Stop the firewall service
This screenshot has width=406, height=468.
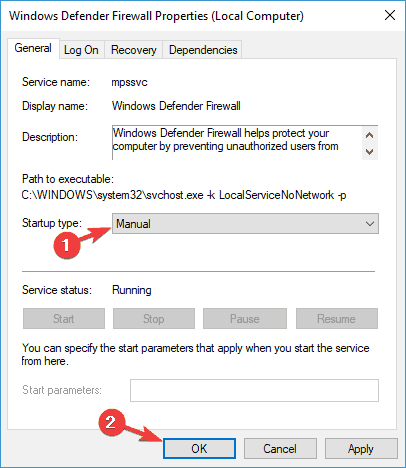coord(154,319)
